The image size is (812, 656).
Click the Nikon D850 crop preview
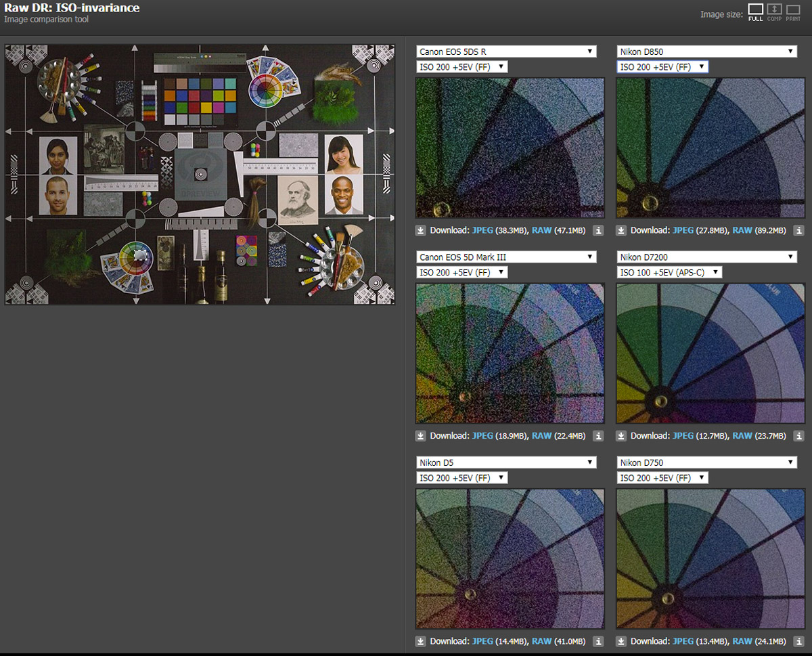tap(710, 148)
